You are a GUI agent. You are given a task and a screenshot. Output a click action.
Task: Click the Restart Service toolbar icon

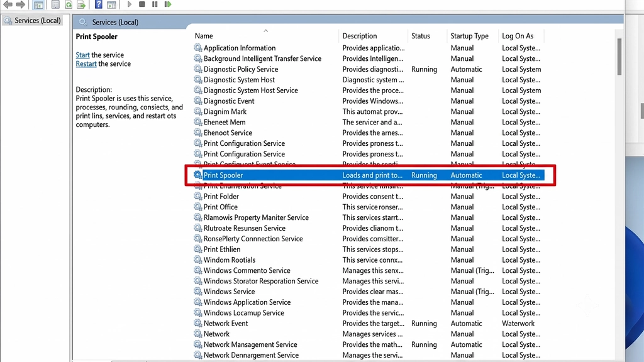click(x=167, y=4)
